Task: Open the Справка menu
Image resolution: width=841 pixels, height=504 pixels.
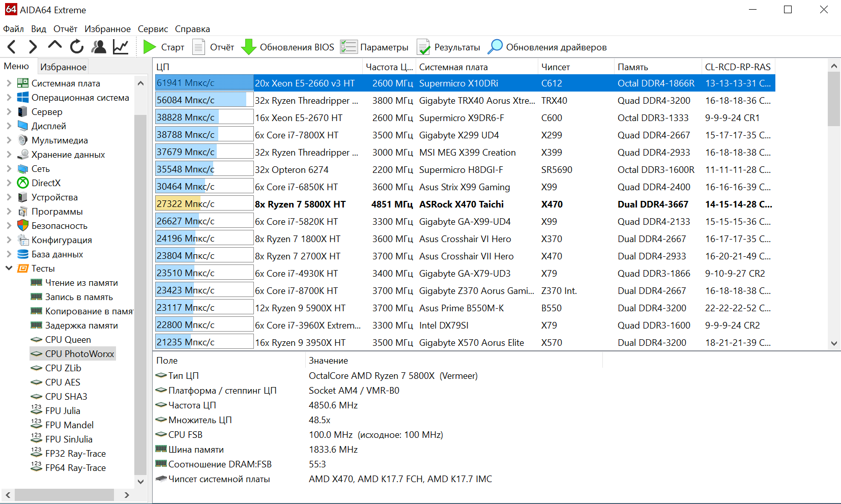Action: point(192,29)
